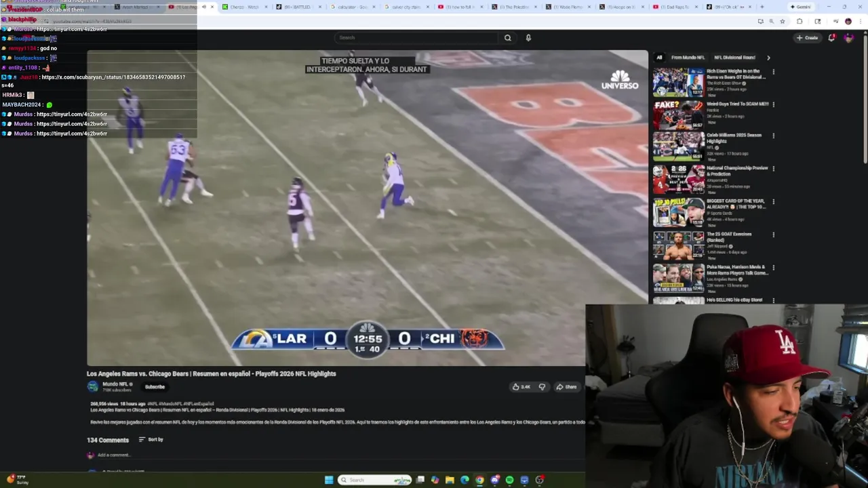
Task: Switch to the Hoops on X tab
Action: pyautogui.click(x=620, y=7)
